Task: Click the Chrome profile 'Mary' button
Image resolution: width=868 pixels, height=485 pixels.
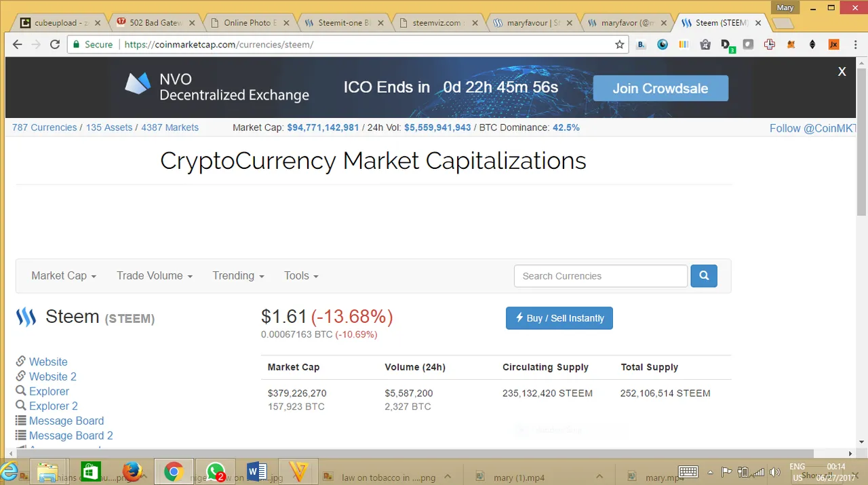Action: click(785, 7)
